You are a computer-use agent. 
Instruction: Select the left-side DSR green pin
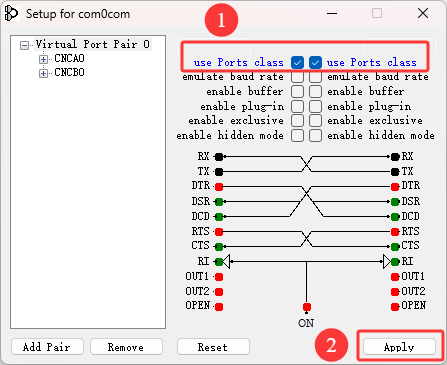219,202
